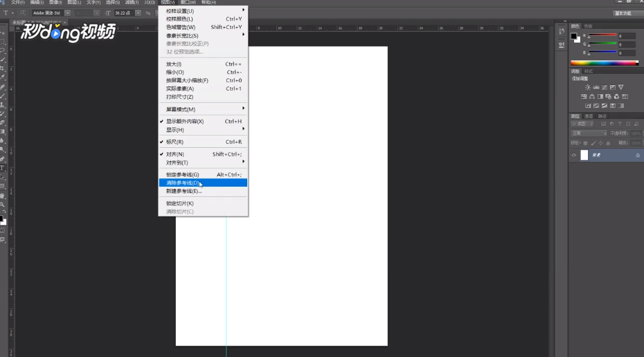Select the Move tool in toolbox
This screenshot has width=644, height=357.
click(3, 33)
